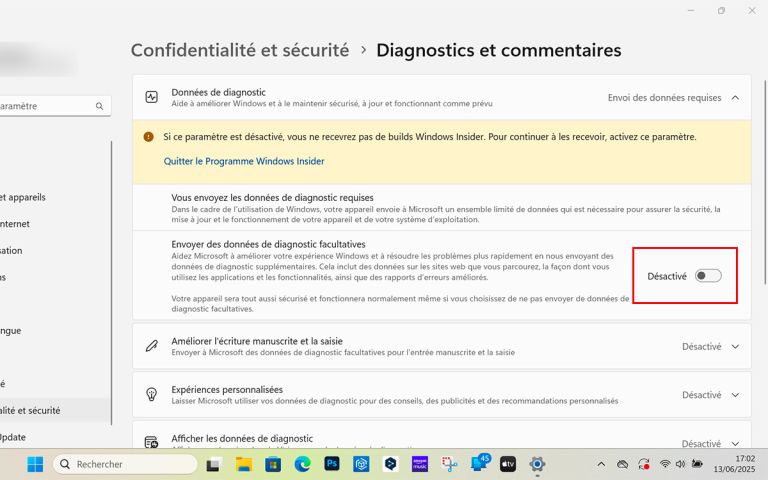Go back to Confidentialité et sécurité breadcrumb

240,50
